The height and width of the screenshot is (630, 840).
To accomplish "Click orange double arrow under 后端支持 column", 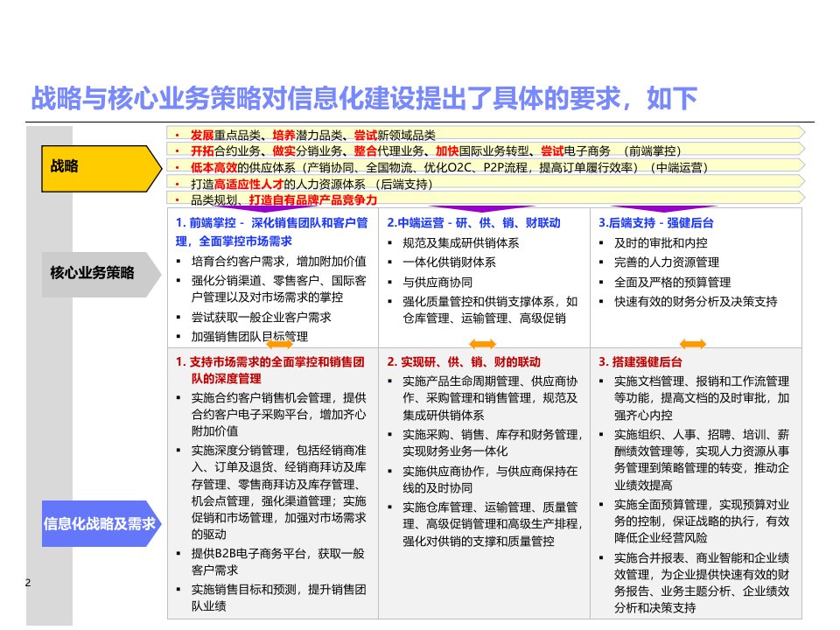I will pyautogui.click(x=693, y=344).
